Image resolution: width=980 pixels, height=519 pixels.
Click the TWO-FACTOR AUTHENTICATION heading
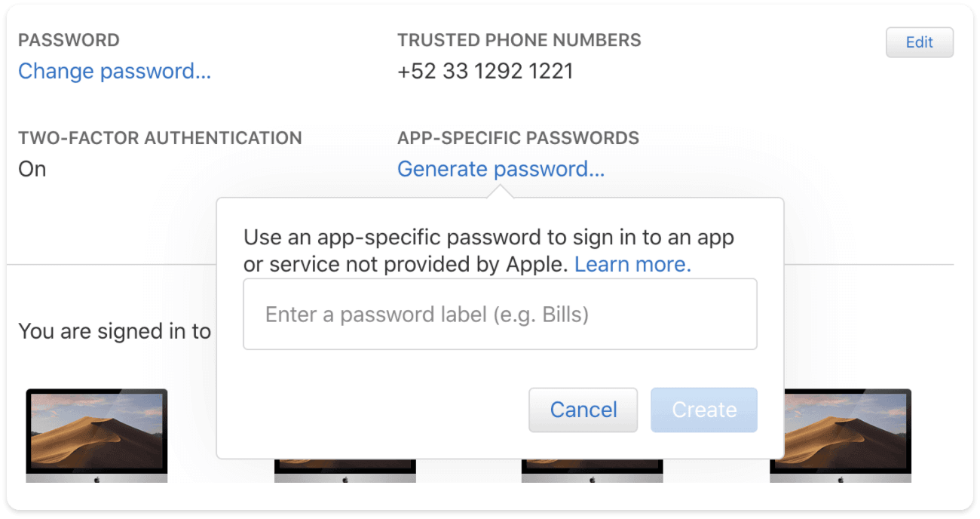pos(160,138)
